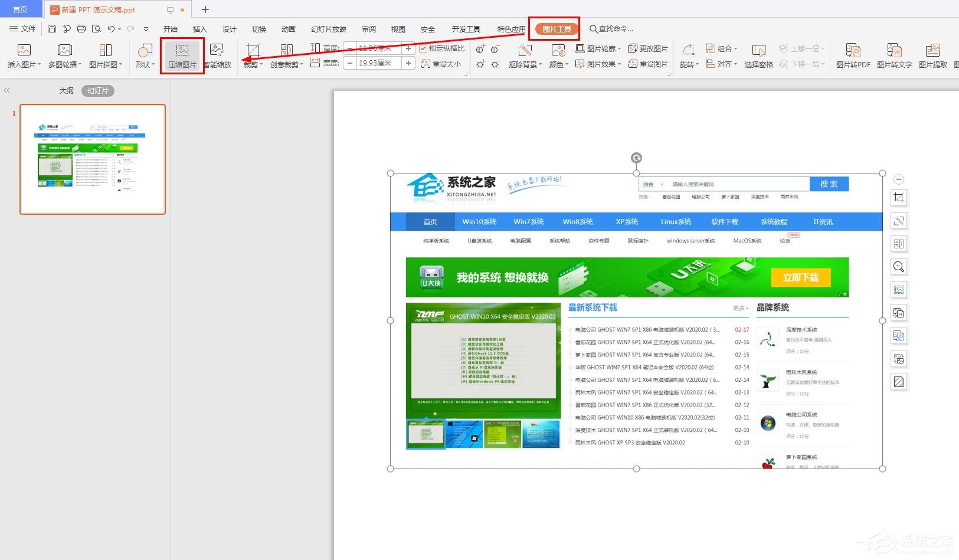The width and height of the screenshot is (959, 560).
Task: Click the Compress Picture (压缩图片) button
Action: [x=182, y=56]
